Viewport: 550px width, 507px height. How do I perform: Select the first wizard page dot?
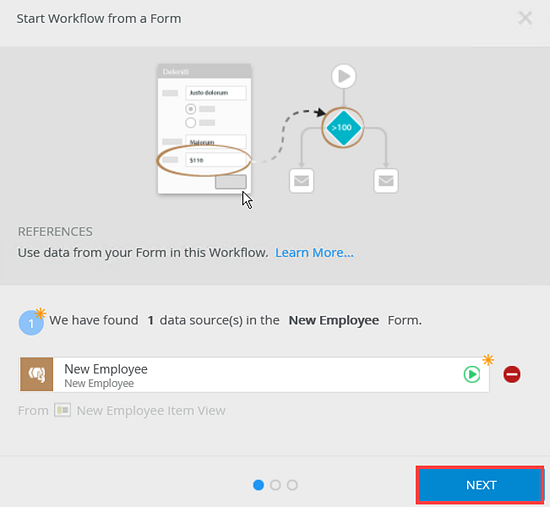click(259, 485)
